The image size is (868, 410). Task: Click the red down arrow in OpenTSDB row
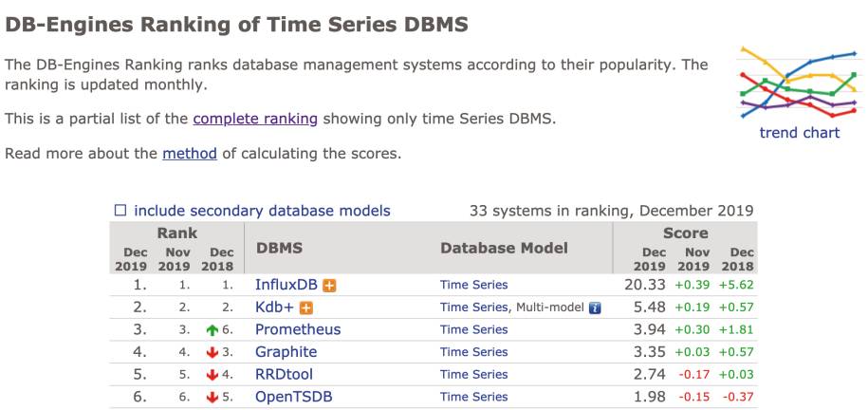click(212, 398)
